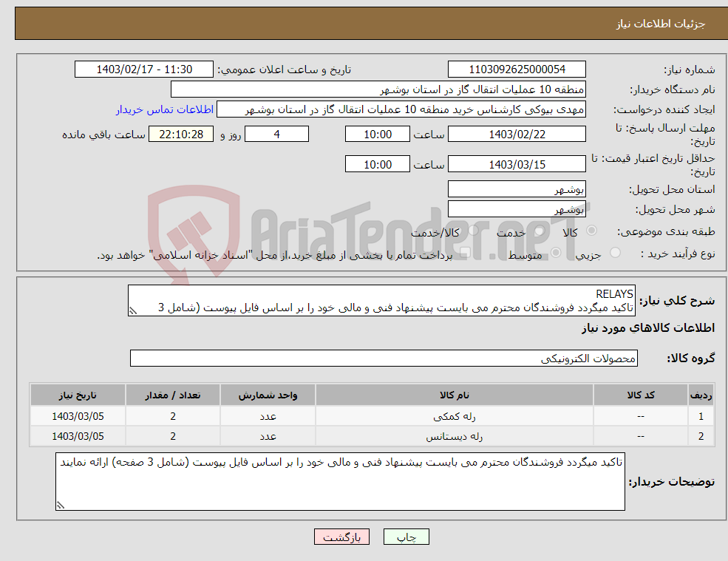This screenshot has width=728, height=561.
Task: Click the page title جزئیات اطلاعات نیاز
Action: click(660, 24)
